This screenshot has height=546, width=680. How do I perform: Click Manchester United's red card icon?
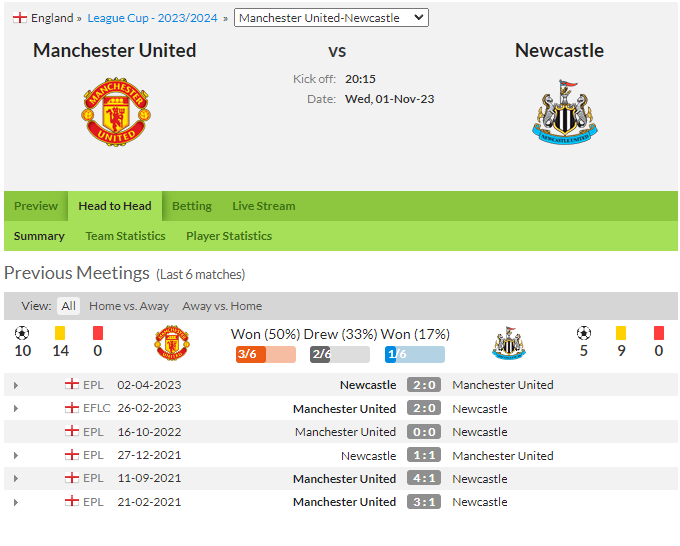point(98,333)
